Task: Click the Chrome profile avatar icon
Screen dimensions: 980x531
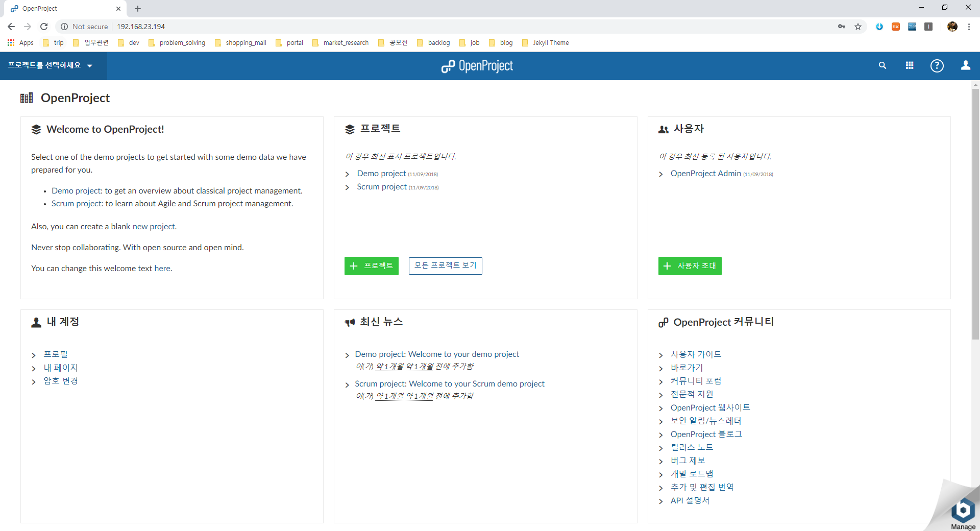Action: [952, 27]
